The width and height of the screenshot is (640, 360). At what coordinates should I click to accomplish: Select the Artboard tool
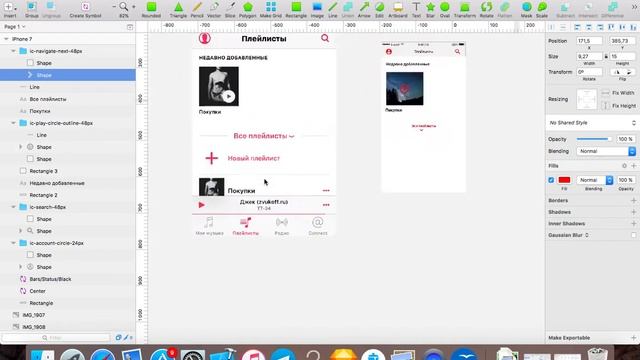point(398,9)
